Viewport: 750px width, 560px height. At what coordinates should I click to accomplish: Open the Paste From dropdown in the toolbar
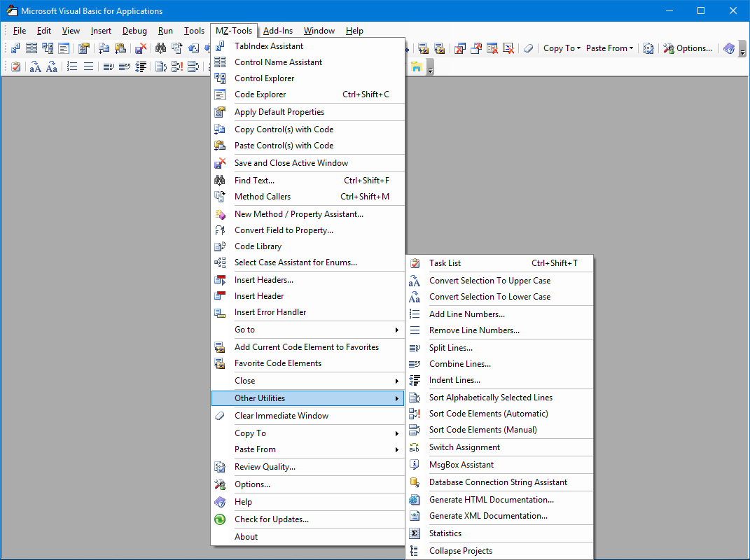tap(609, 48)
